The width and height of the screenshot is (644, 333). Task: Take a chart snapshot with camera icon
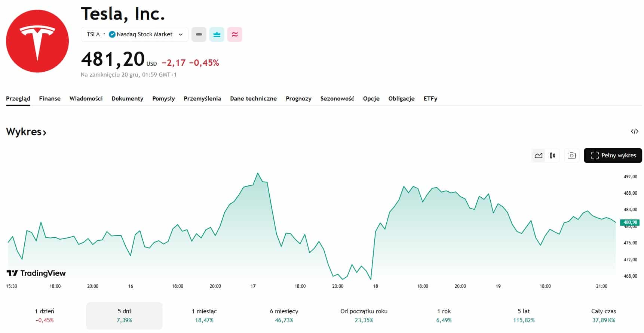[571, 155]
